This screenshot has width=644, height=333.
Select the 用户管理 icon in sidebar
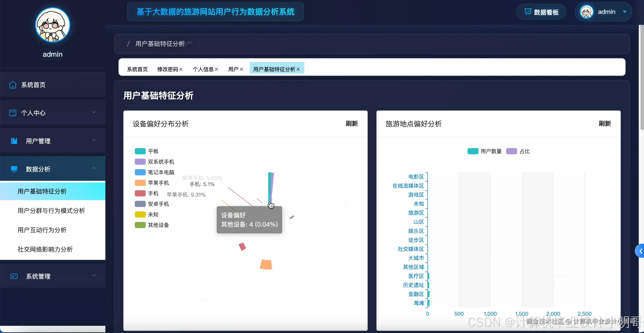(14, 141)
